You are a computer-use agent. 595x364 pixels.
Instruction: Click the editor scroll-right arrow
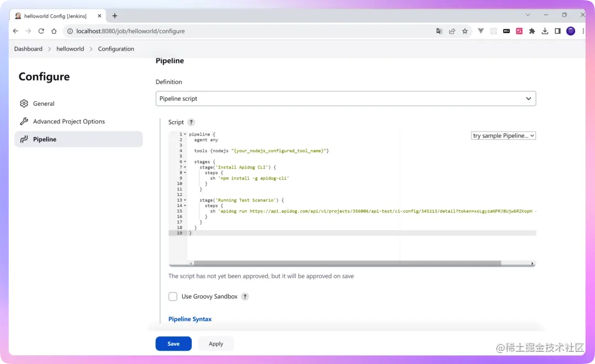coord(532,264)
